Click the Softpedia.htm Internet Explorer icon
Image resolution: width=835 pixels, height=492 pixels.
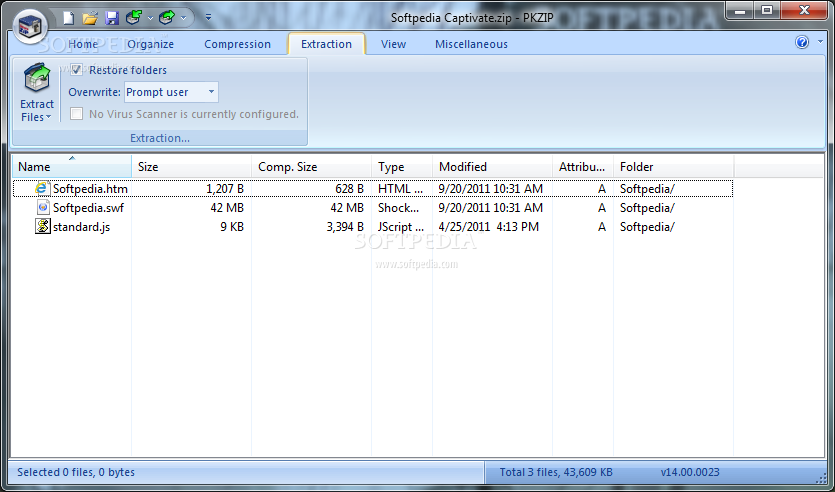click(x=43, y=188)
